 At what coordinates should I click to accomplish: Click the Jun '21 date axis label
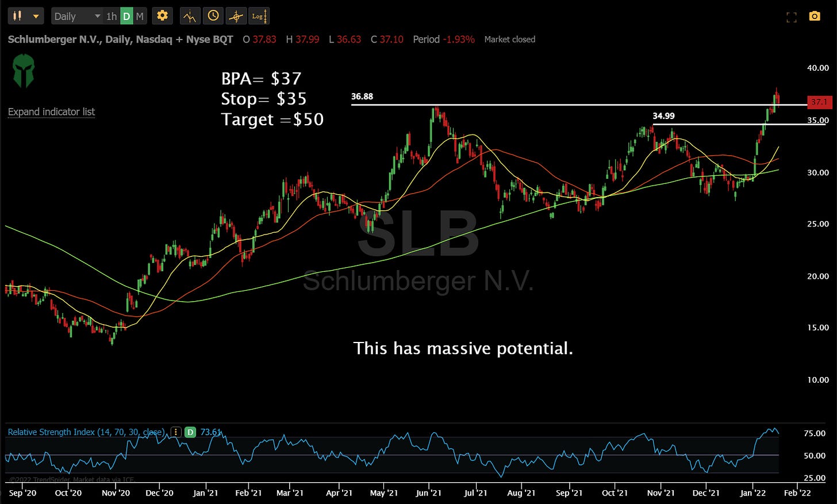click(428, 493)
